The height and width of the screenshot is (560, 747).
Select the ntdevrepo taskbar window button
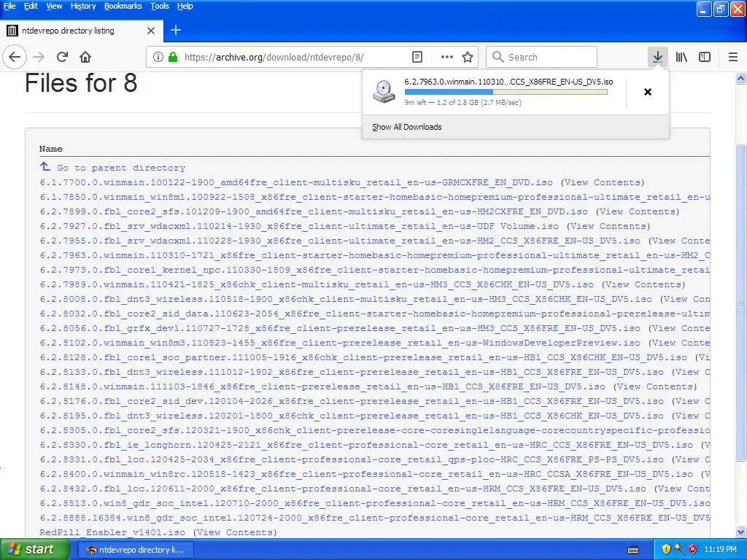coord(135,550)
